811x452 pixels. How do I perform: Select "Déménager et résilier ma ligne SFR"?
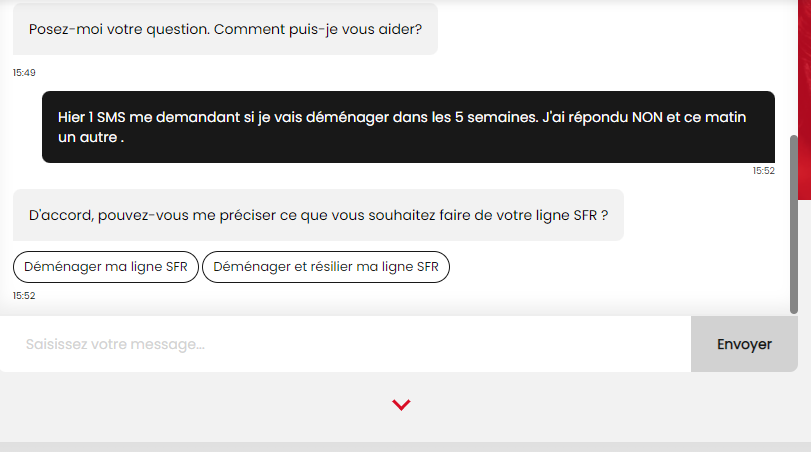pyautogui.click(x=326, y=267)
